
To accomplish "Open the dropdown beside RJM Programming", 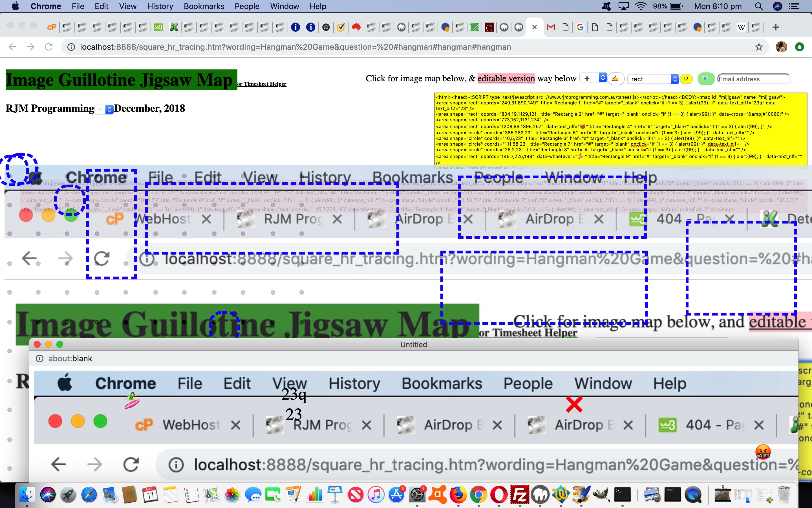I will pyautogui.click(x=104, y=110).
